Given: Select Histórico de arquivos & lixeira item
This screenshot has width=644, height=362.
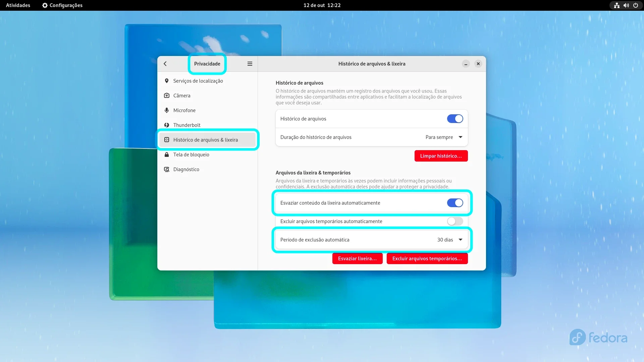Looking at the screenshot, I should pyautogui.click(x=208, y=140).
